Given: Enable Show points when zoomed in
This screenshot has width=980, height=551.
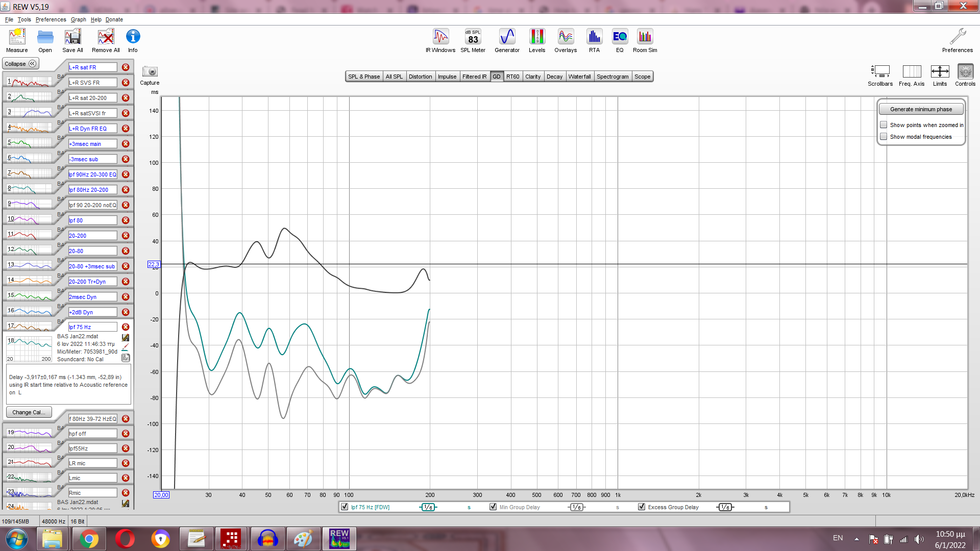Looking at the screenshot, I should (884, 125).
